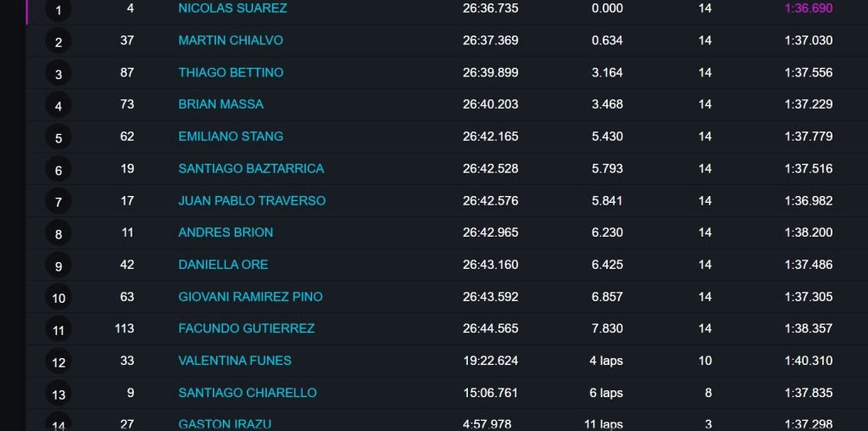
Task: Select ANDRES BRION driver link
Action: coord(225,232)
